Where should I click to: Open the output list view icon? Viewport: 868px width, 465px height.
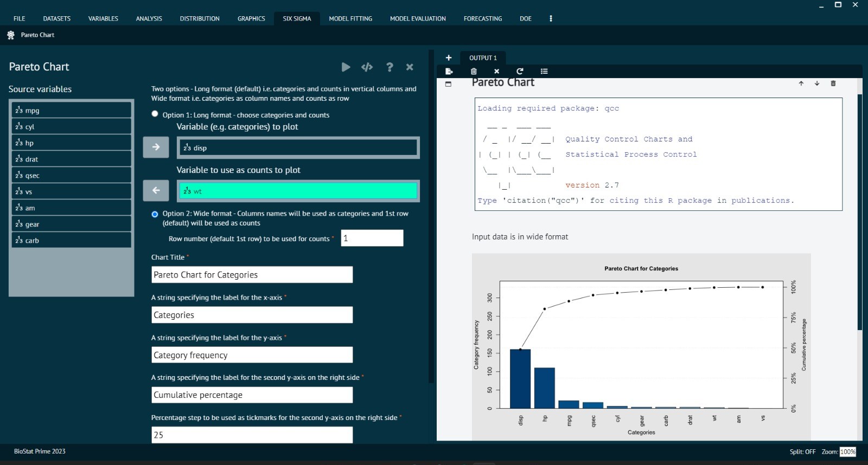click(x=544, y=71)
